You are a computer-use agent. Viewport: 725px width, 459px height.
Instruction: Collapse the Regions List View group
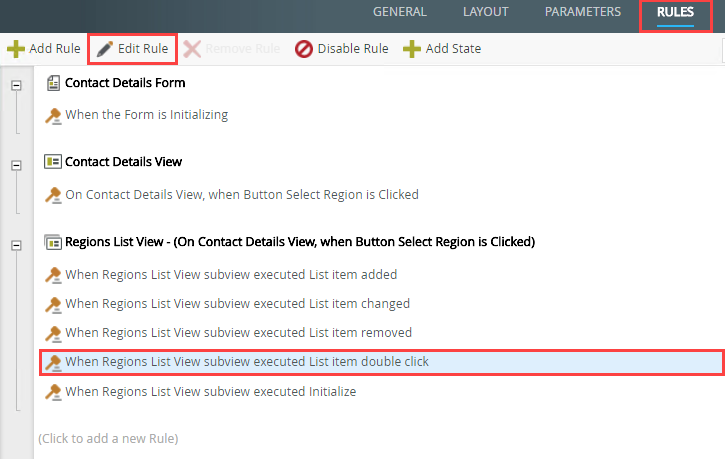pos(16,245)
